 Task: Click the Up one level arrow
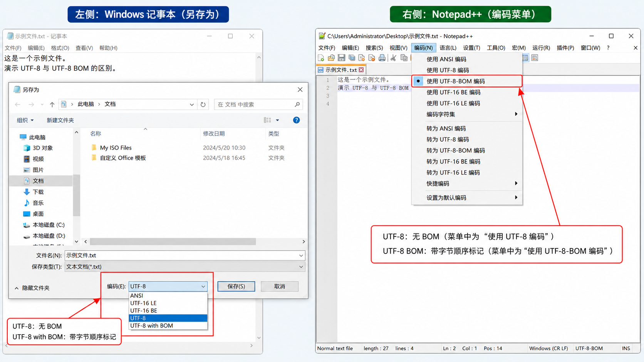52,104
